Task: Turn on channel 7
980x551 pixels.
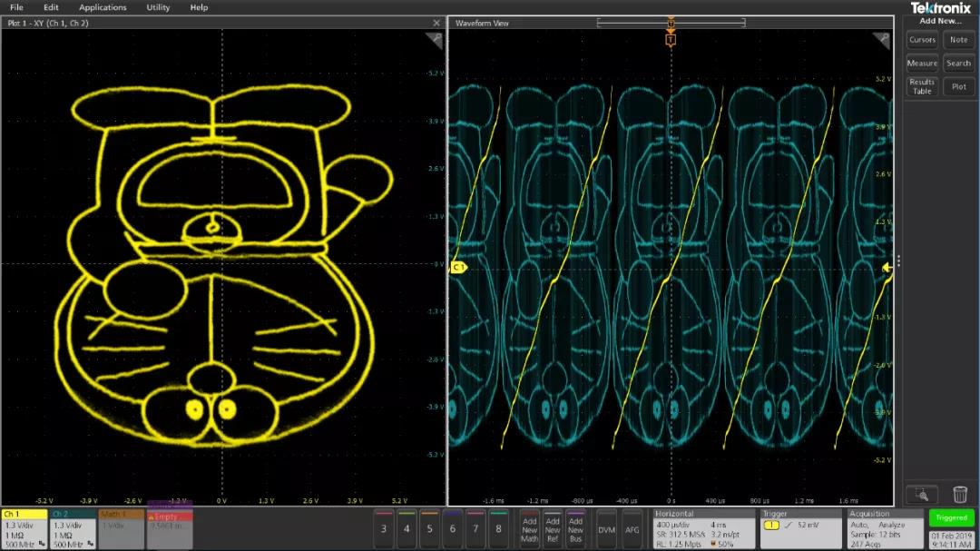Action: point(475,529)
